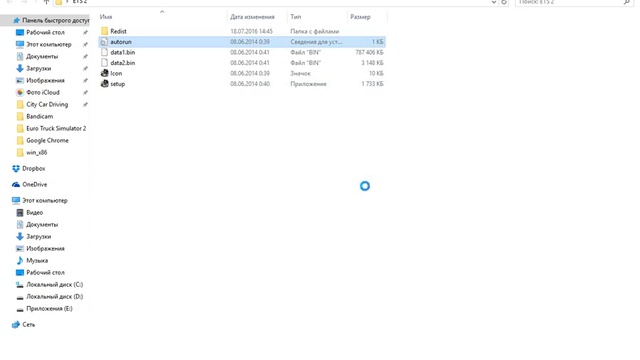The width and height of the screenshot is (640, 360).
Task: Click the Музыка note icon
Action: coord(20,260)
